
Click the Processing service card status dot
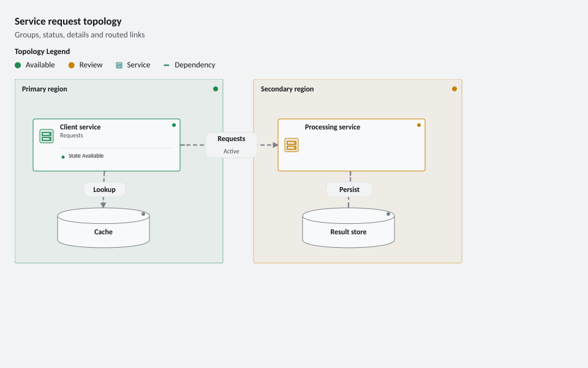(x=418, y=125)
